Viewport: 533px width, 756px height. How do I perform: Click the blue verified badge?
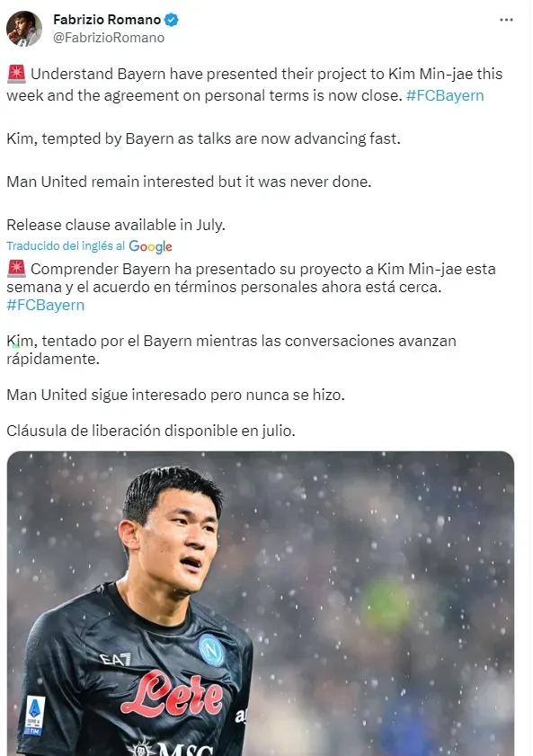tap(172, 20)
